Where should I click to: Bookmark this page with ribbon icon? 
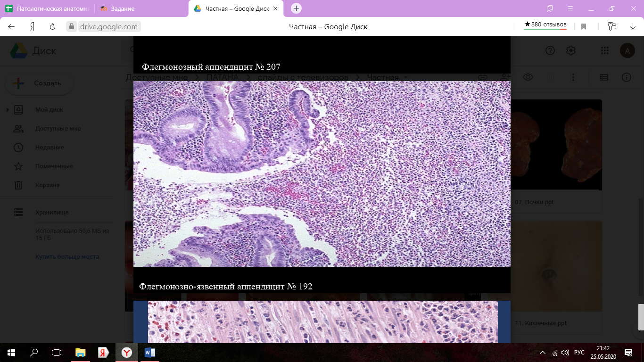(584, 27)
